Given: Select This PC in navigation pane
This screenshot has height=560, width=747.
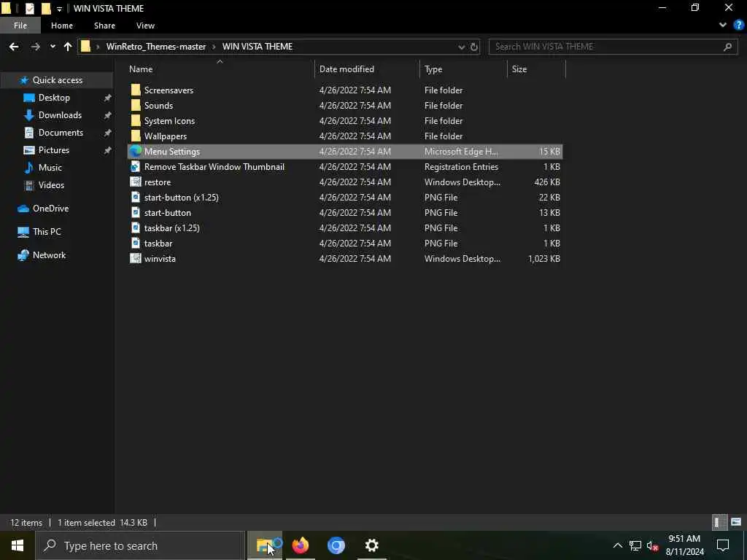Looking at the screenshot, I should click(x=47, y=232).
